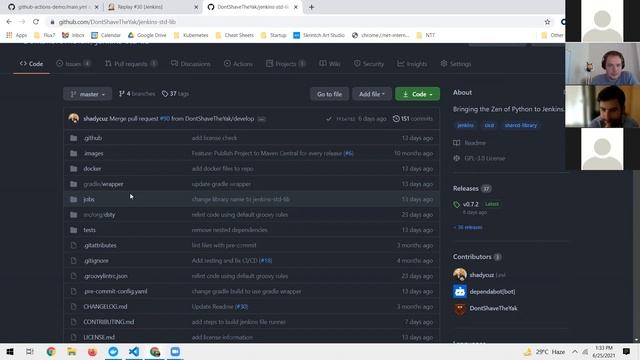Switch to the github-actions-demo browser tab
640x360 pixels.
(53, 7)
